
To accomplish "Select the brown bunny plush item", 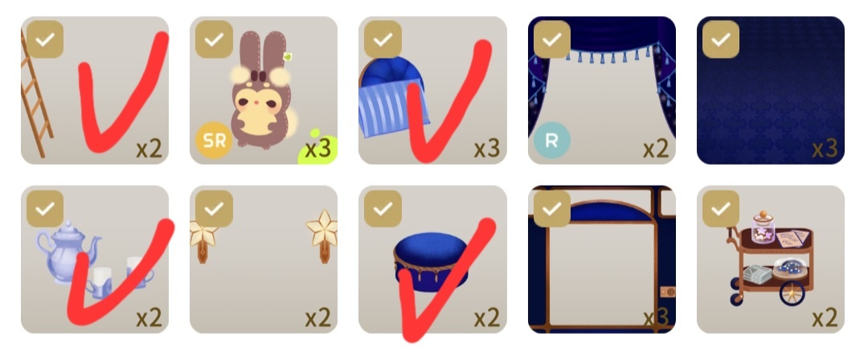I will coord(264,90).
